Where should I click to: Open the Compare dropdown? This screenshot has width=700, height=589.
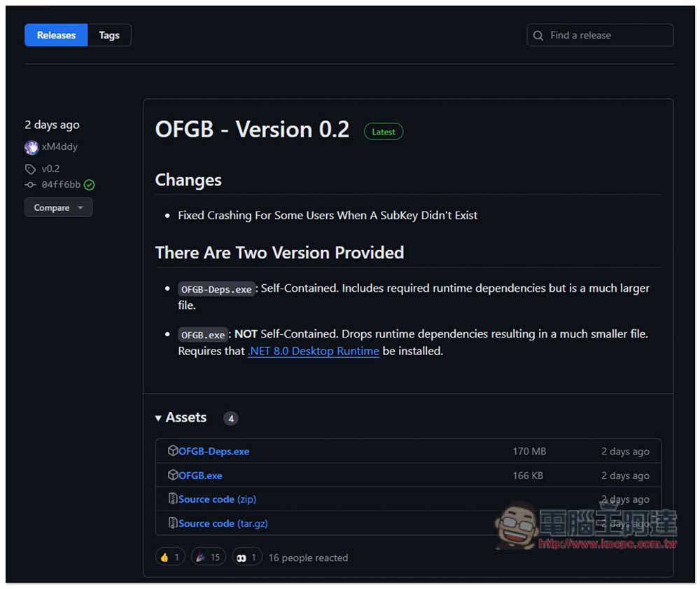59,207
